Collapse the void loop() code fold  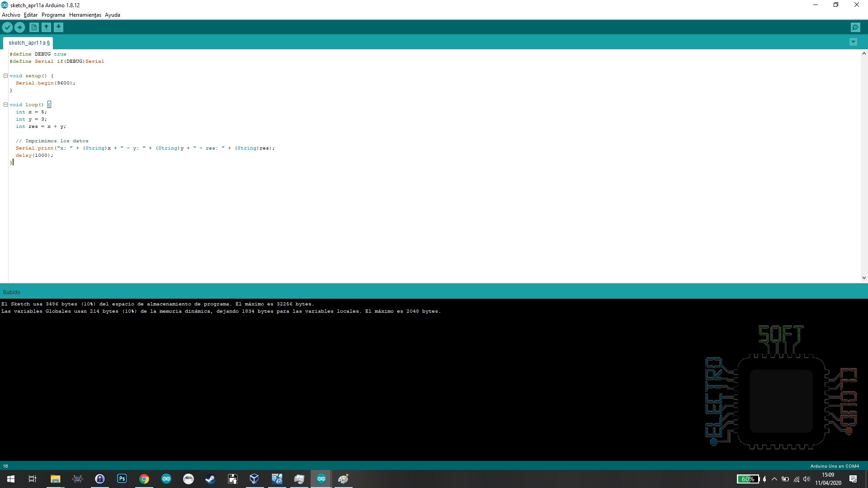point(5,104)
